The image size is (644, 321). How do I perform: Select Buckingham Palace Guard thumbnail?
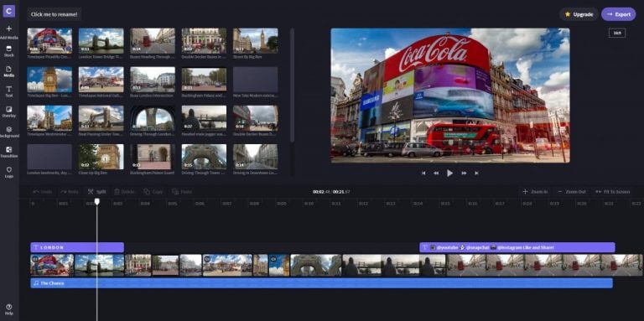153,157
